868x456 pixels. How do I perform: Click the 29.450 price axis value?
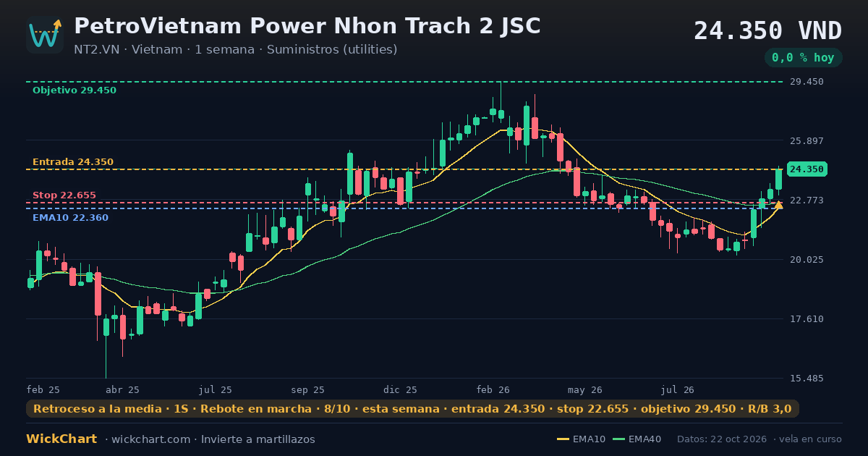(x=806, y=82)
